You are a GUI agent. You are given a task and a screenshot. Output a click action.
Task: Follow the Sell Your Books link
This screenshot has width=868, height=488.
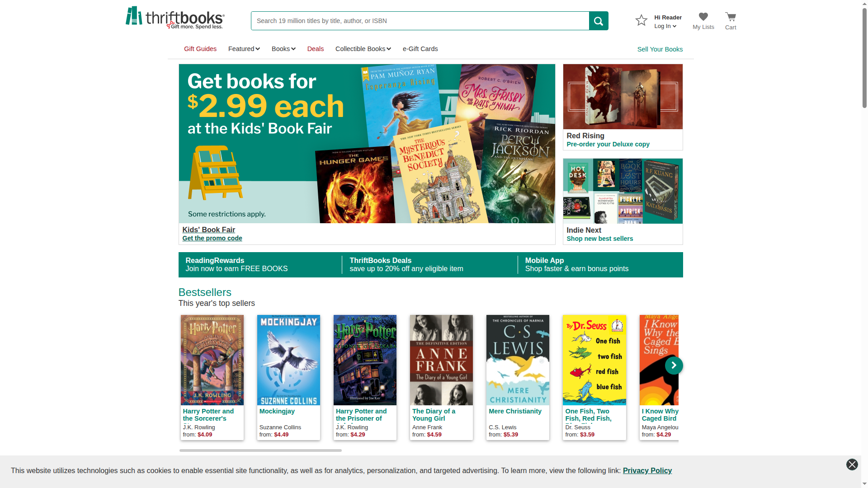(660, 49)
